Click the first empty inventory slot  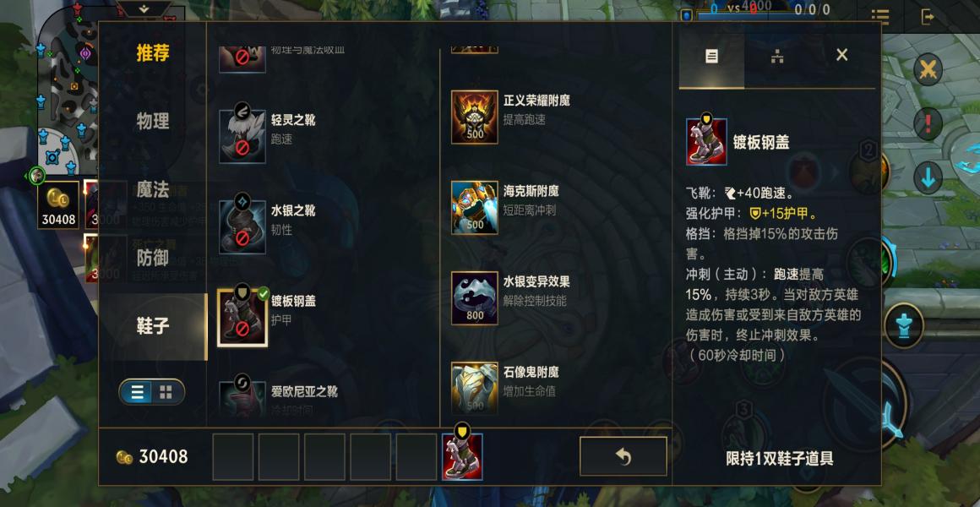pos(233,457)
